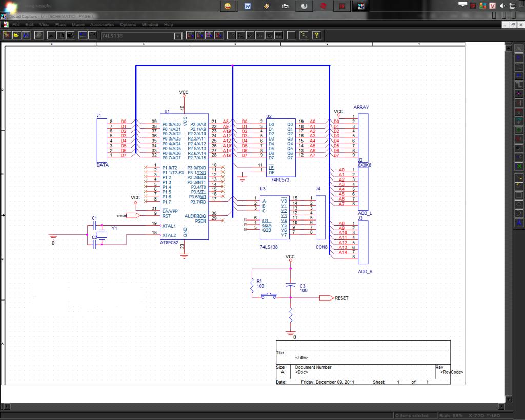Screen dimensions: 525x420
Task: Open the Accessories menu
Action: coord(102,24)
